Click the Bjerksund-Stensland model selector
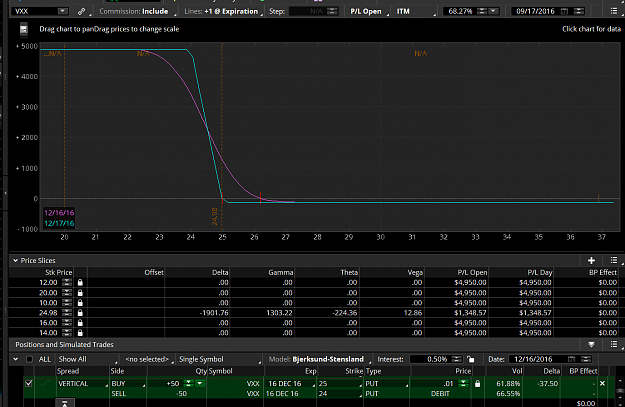The height and width of the screenshot is (407, 625). [x=330, y=359]
